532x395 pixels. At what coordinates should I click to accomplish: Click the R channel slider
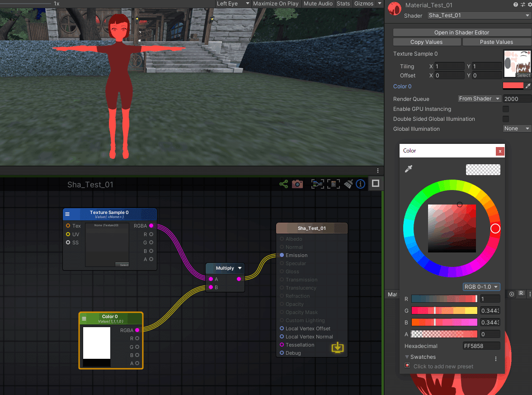[x=444, y=299]
